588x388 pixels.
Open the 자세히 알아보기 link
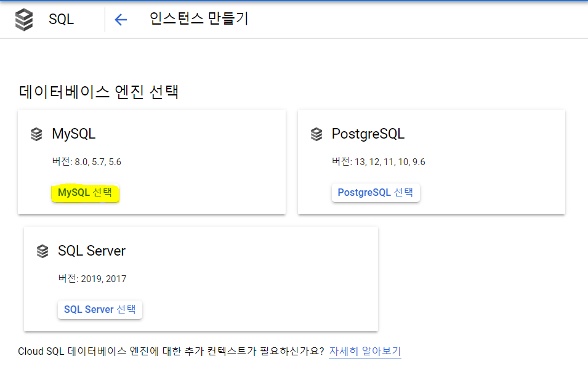pos(365,351)
